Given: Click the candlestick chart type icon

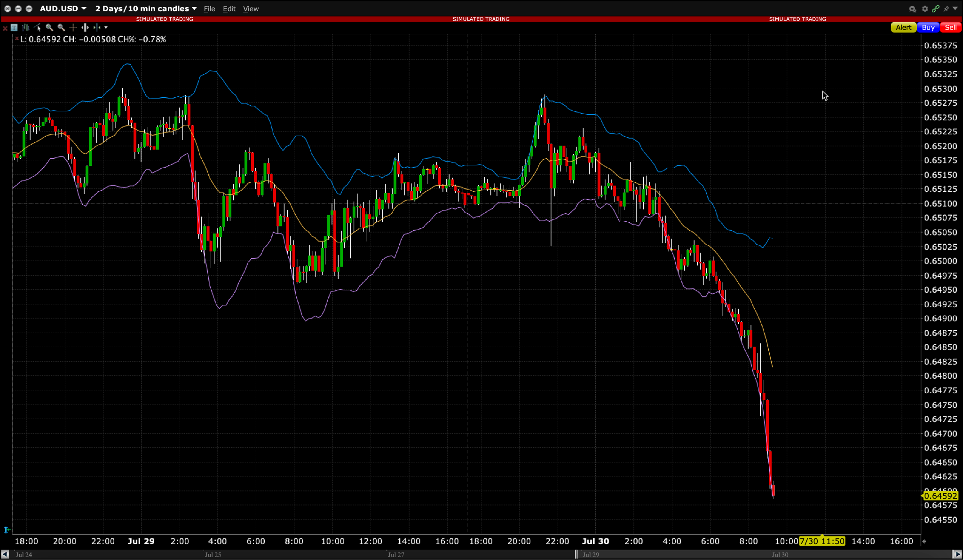Looking at the screenshot, I should pos(26,28).
